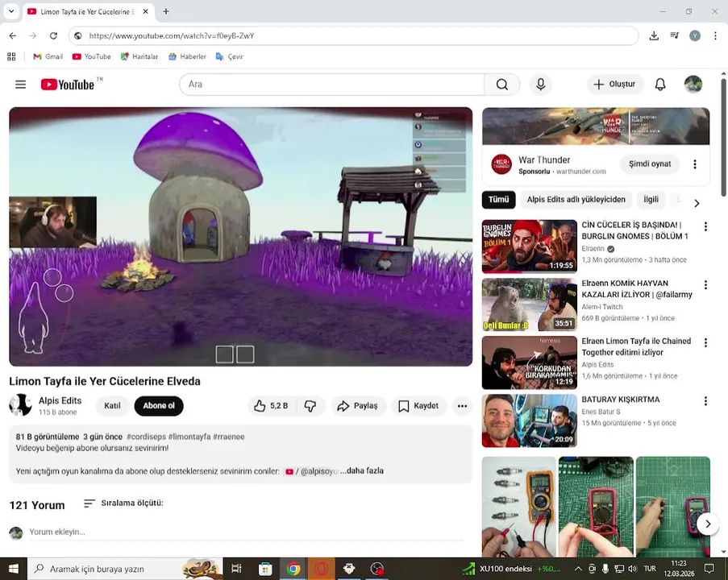The image size is (728, 580).
Task: Open the Sıralama ölçütü sort menu
Action: (x=123, y=503)
